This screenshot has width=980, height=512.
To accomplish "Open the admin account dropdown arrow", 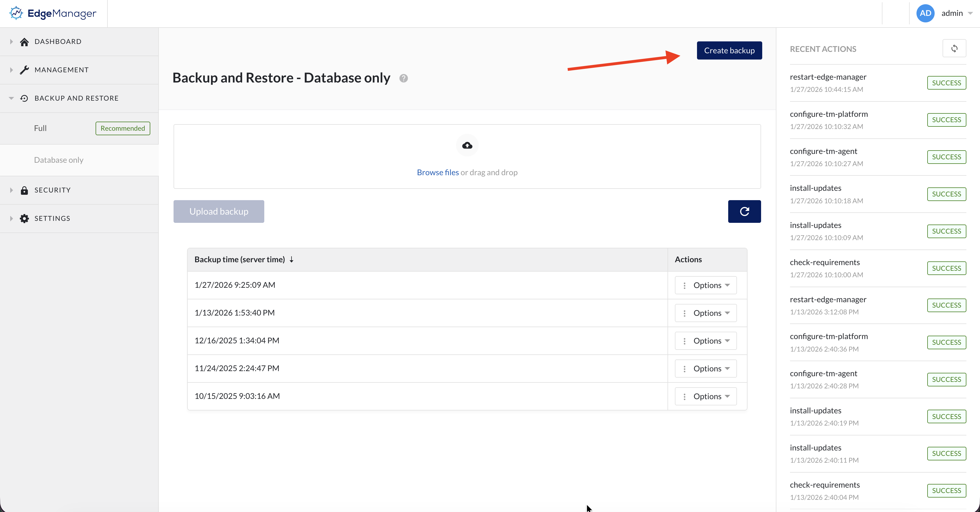I will point(970,13).
